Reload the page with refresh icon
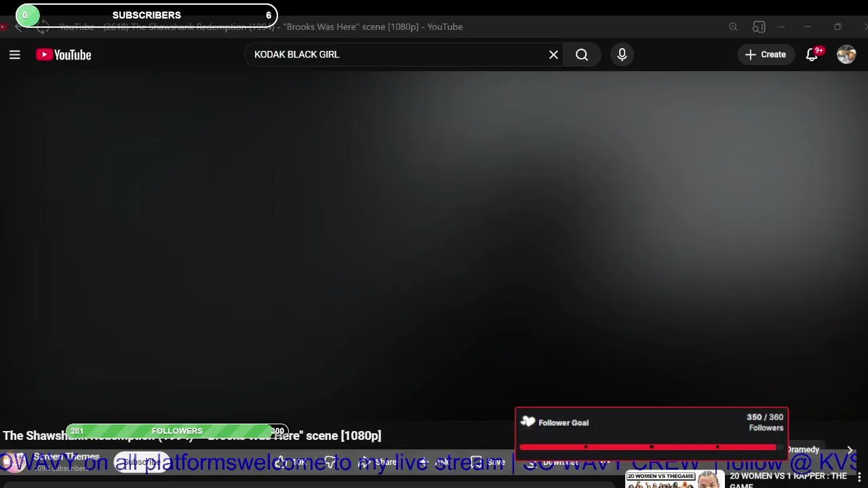868x488 pixels. (x=43, y=27)
